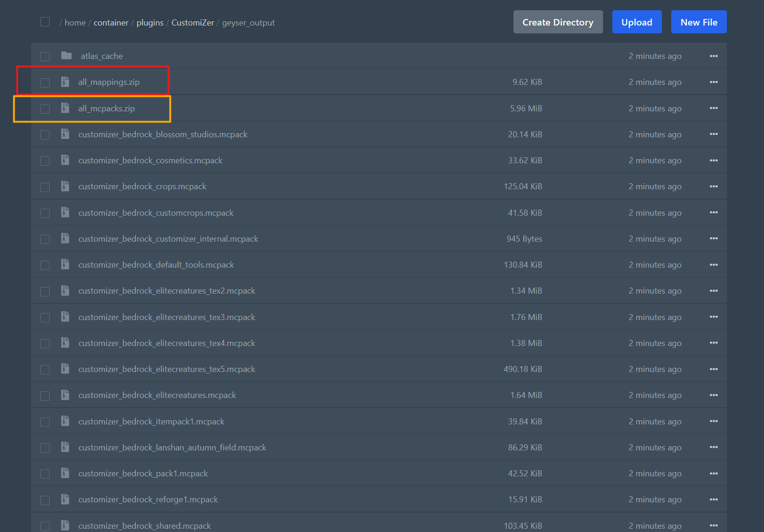Open more options for lanshan_autumn_field.mcpack
The image size is (764, 532).
click(x=713, y=447)
